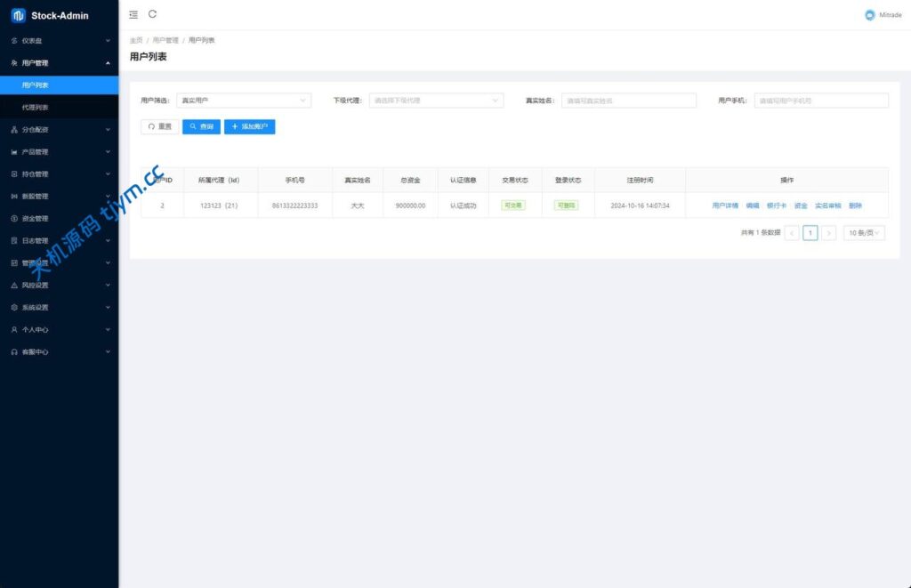Viewport: 911px width, 588px height.
Task: Click the 客服中心 headset icon in sidebar
Action: [14, 352]
